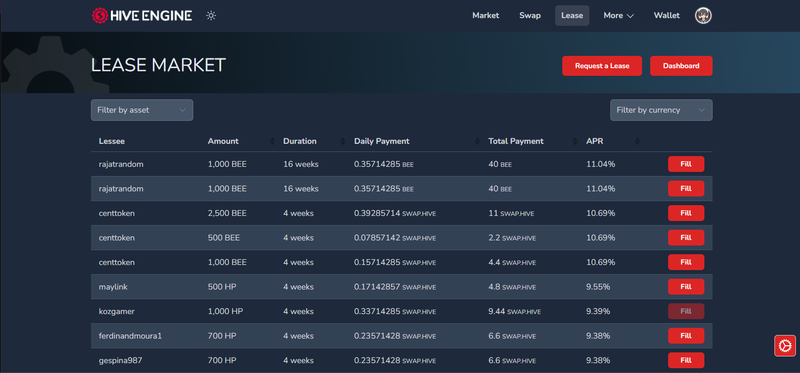
Task: Sort by APR column arrows
Action: (x=637, y=141)
